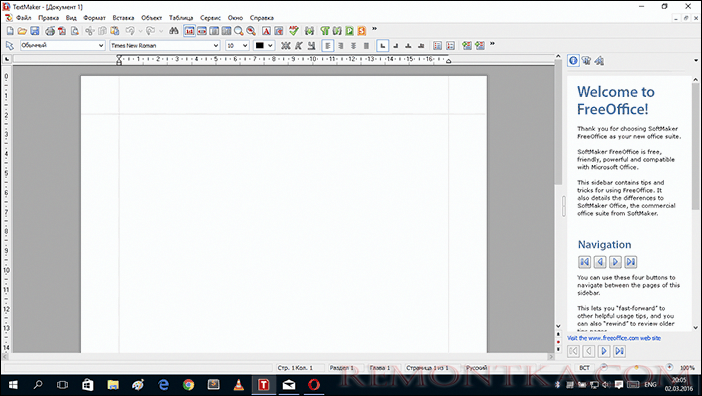
Task: Open Search with the binoculars icon
Action: pos(174,30)
